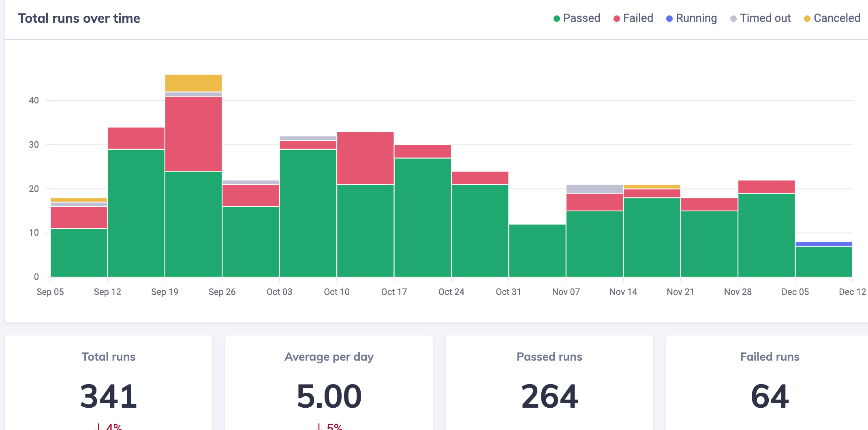Screen dimensions: 868x430
Task: Click the blue Running segment for Dec 05 week
Action: (x=824, y=244)
